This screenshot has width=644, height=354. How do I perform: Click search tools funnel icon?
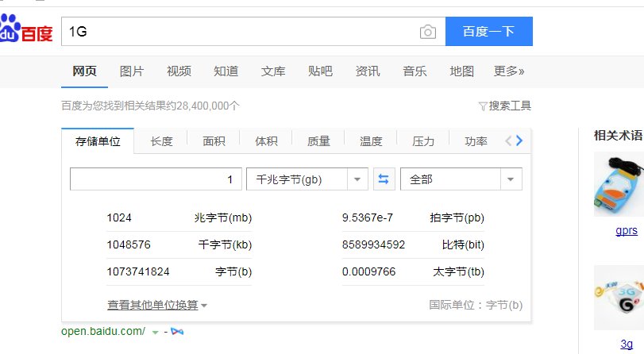(x=483, y=106)
